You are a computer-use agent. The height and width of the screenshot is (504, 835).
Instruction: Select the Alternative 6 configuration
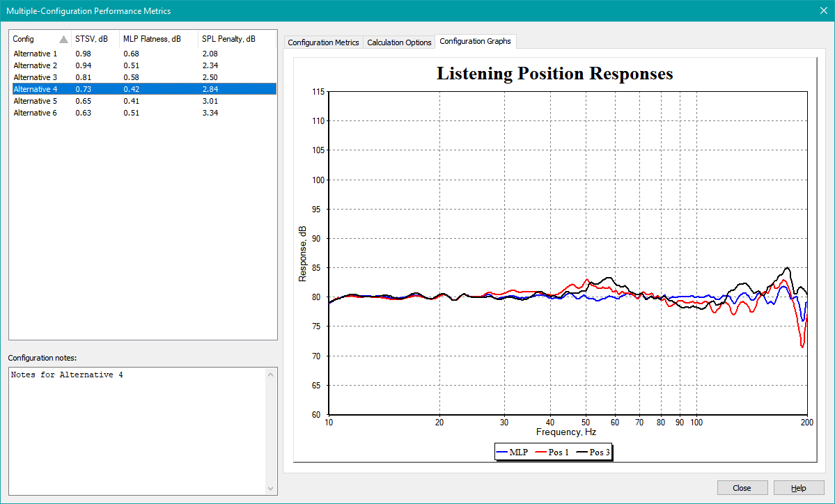143,113
